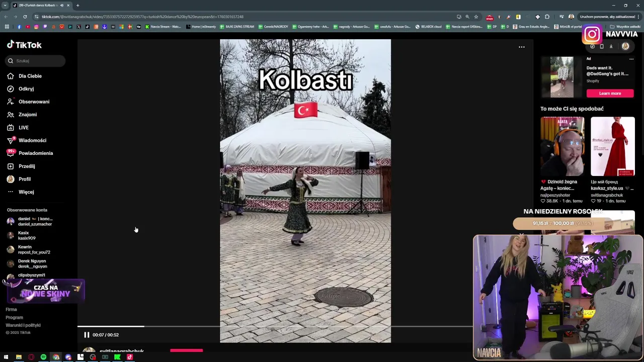Open followed account Kewrin repost_for_you72
Viewport: 644px width, 362px height.
(29, 249)
